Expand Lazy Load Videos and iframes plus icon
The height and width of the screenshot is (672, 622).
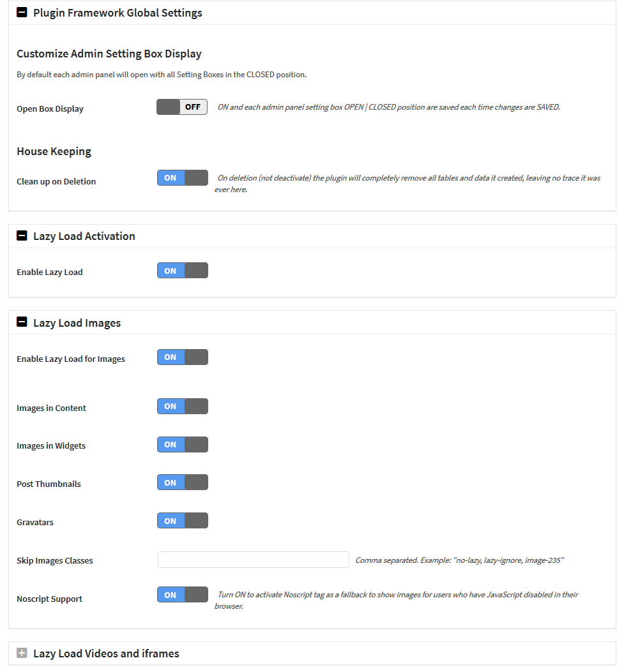click(x=22, y=653)
